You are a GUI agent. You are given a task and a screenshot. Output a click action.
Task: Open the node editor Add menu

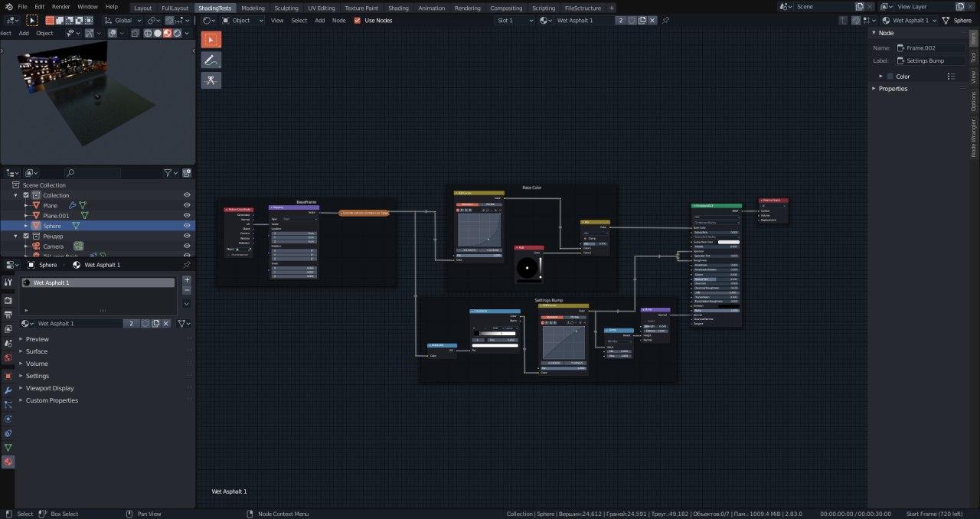[319, 20]
